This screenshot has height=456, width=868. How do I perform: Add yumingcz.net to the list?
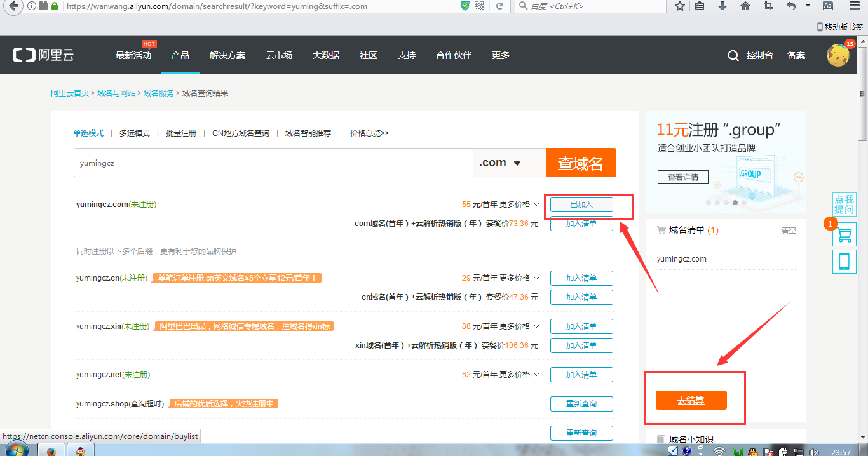[581, 375]
